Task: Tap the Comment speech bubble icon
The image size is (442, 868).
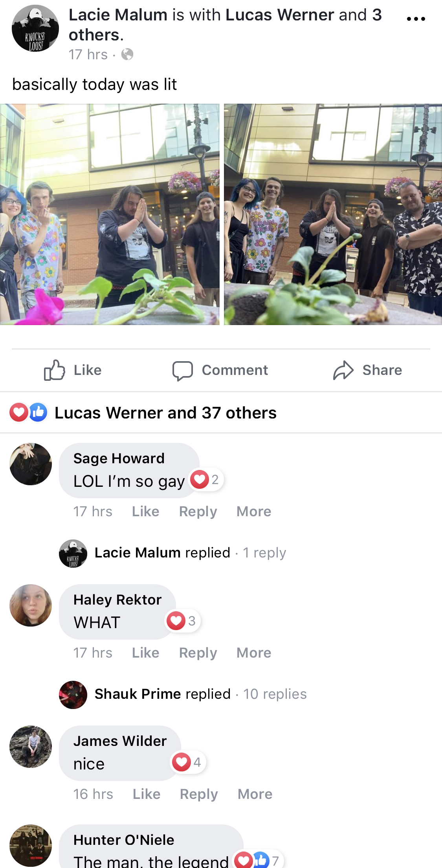Action: 182,371
